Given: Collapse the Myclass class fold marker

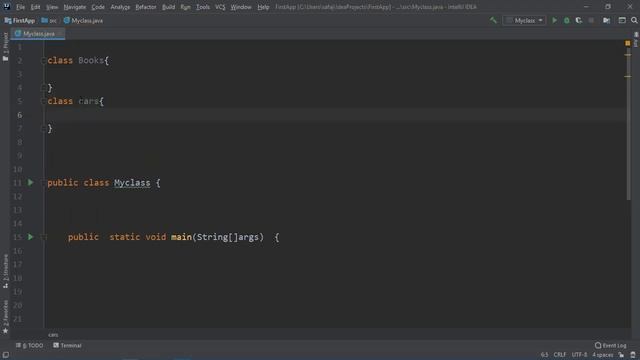Looking at the screenshot, I should pos(43,183).
